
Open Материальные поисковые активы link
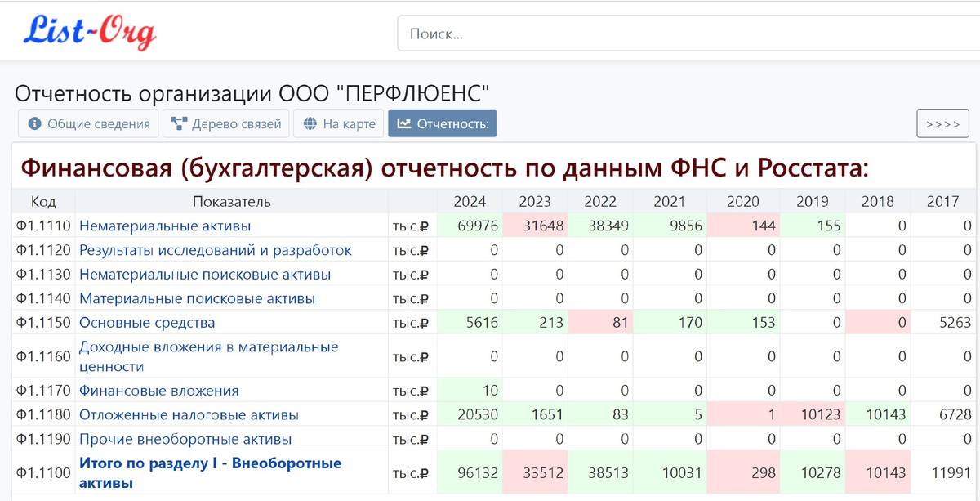click(x=197, y=298)
